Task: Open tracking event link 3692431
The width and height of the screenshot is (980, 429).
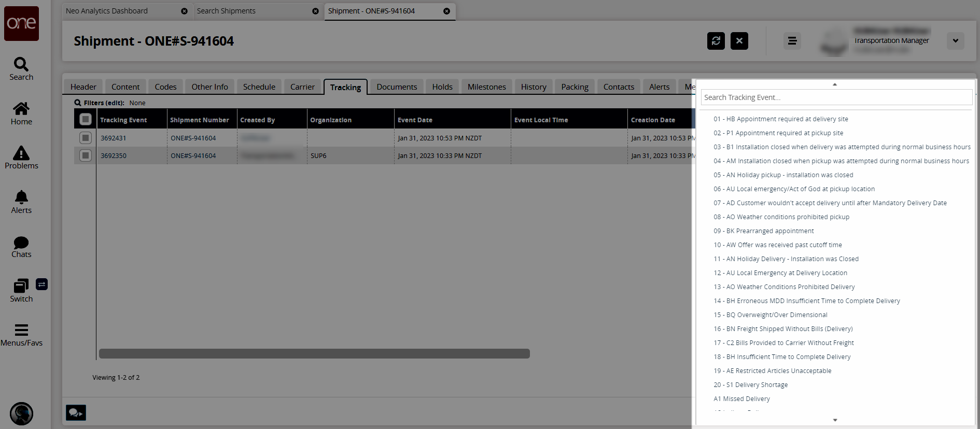Action: (114, 138)
